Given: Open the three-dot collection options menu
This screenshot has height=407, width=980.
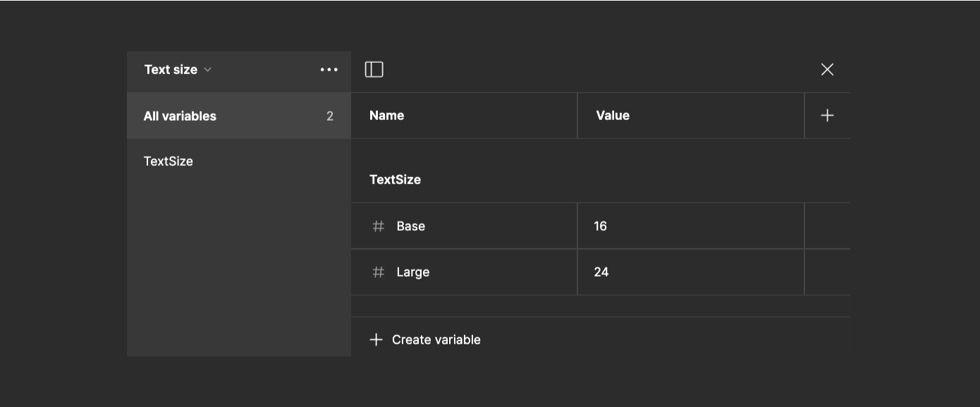Looking at the screenshot, I should tap(329, 70).
